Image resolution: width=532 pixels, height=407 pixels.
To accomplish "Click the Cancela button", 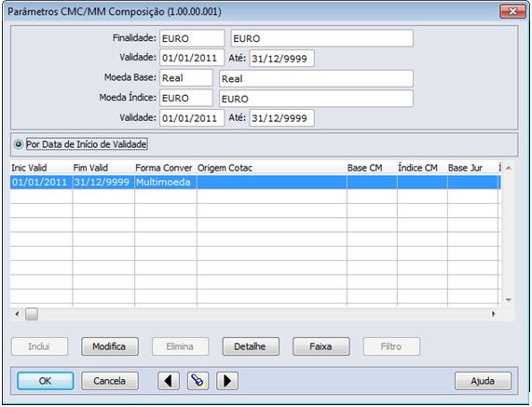I will click(110, 381).
